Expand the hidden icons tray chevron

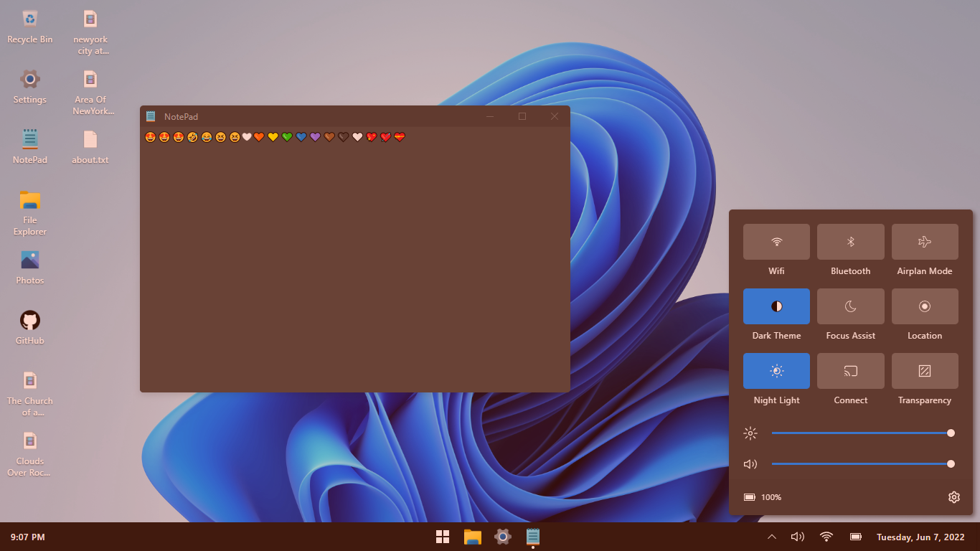(x=772, y=537)
